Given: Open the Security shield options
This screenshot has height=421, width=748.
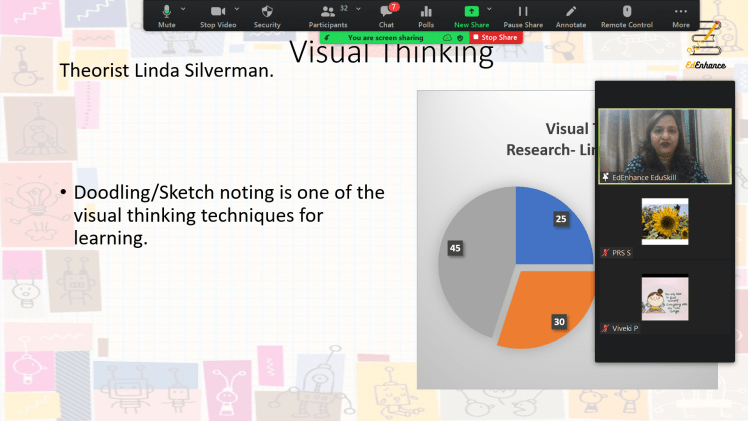Looking at the screenshot, I should 267,14.
